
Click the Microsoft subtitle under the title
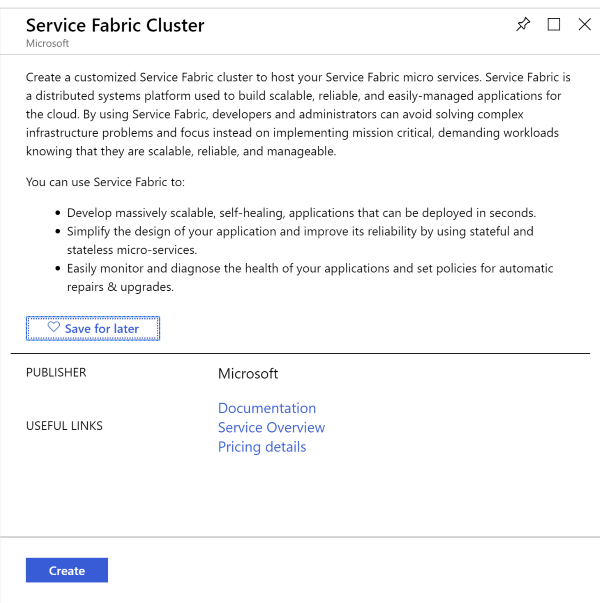click(47, 45)
